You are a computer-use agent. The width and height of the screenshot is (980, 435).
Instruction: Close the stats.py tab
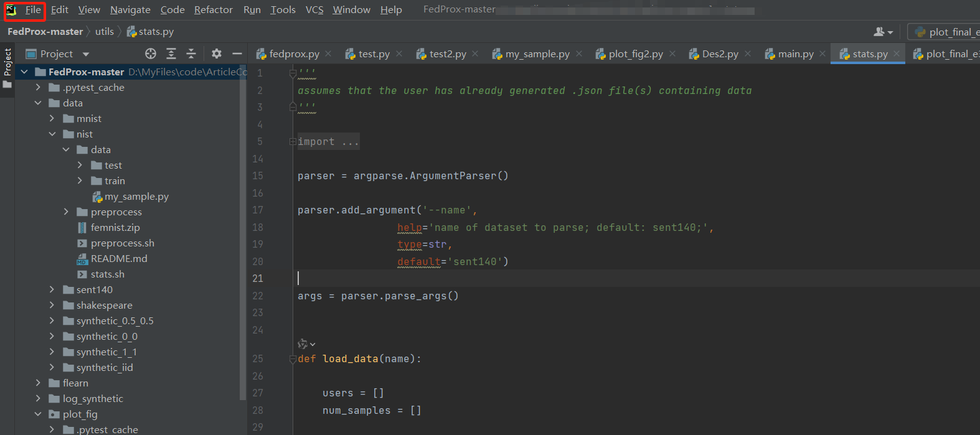[897, 54]
